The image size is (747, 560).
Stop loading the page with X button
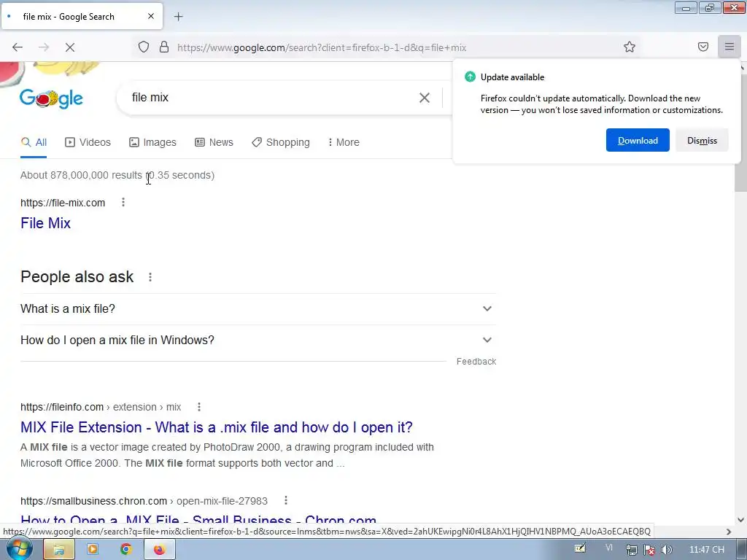click(69, 47)
